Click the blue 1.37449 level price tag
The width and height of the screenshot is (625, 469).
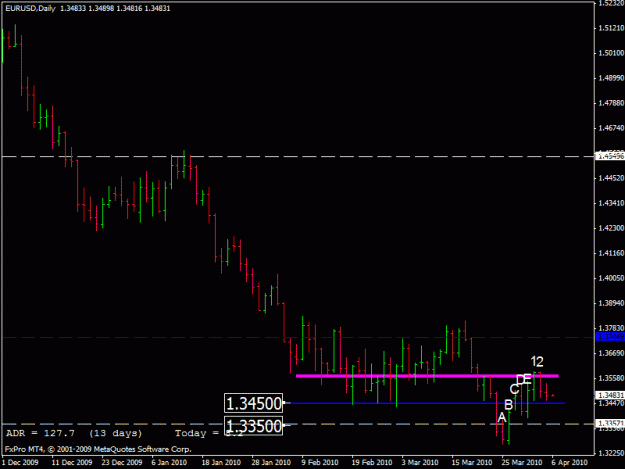(x=610, y=337)
